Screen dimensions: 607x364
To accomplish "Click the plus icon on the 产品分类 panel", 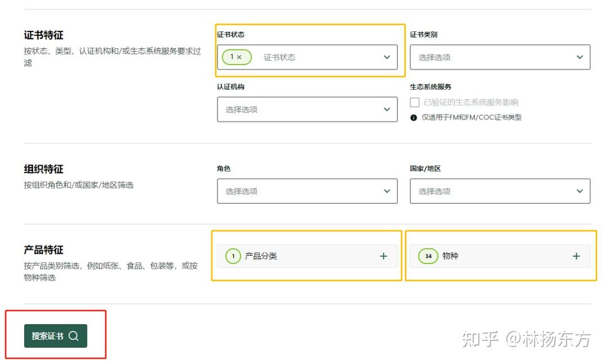I will click(383, 256).
